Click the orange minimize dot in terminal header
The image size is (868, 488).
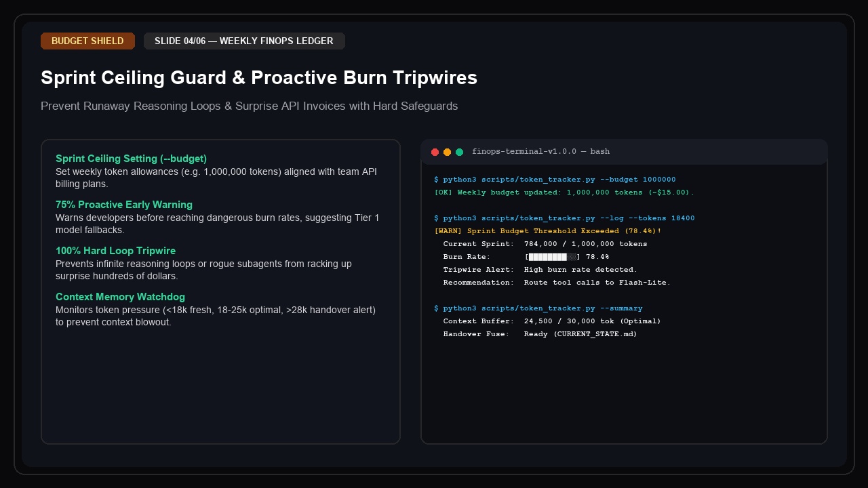pos(448,152)
